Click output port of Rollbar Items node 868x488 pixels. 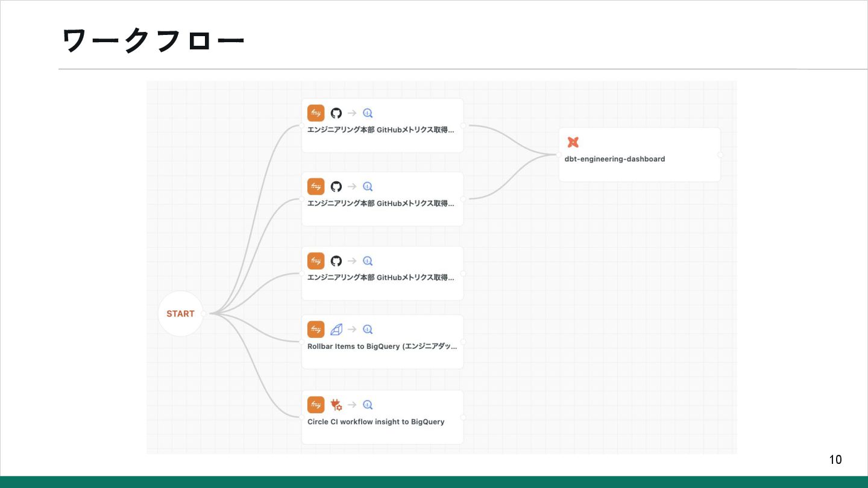click(x=464, y=342)
